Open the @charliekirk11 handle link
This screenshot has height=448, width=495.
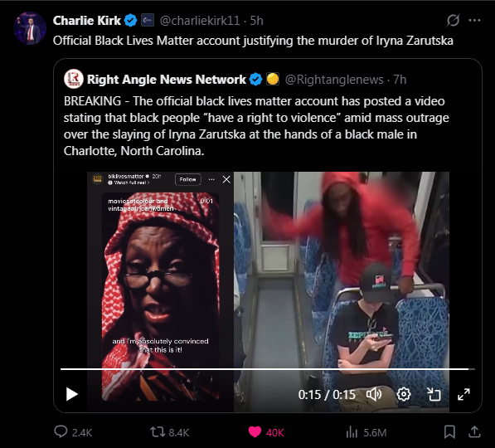coord(200,21)
